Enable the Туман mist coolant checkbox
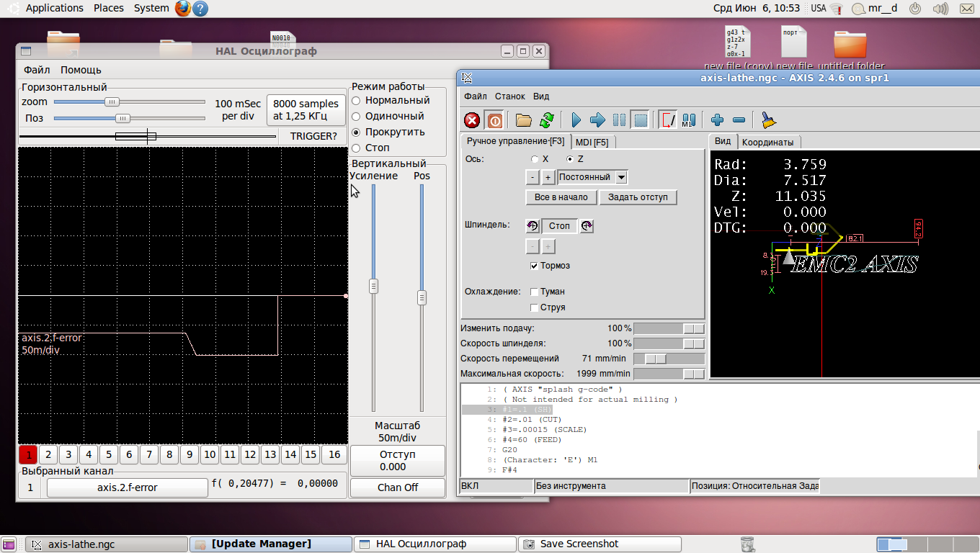 point(534,292)
